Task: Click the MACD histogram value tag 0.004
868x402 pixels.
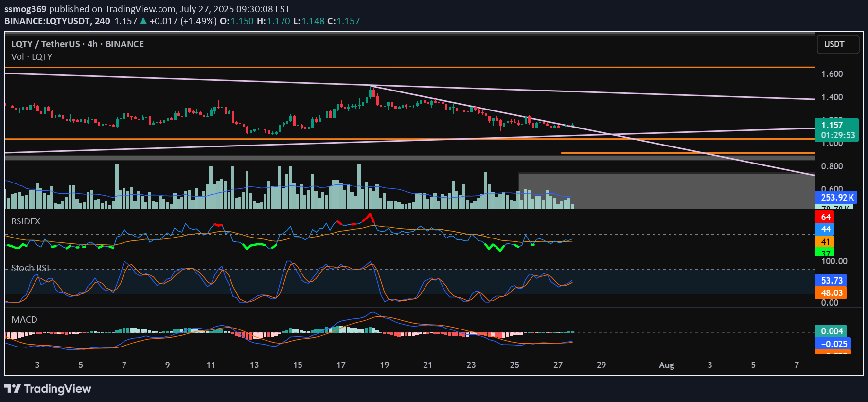Action: point(831,331)
